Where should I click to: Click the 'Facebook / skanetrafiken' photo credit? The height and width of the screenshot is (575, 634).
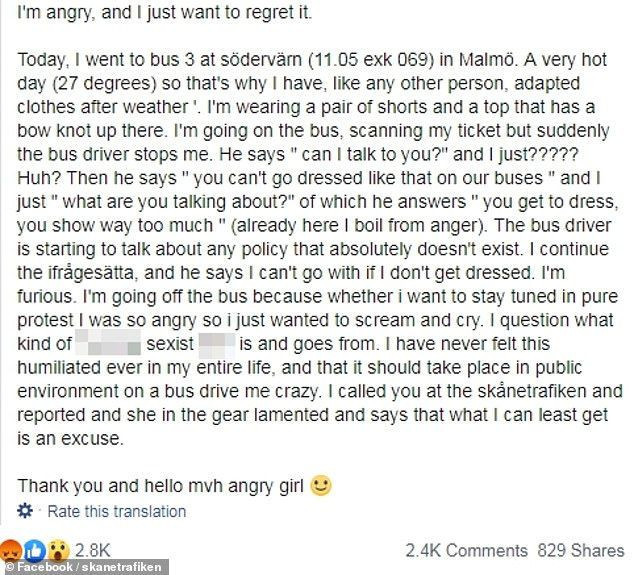point(80,567)
